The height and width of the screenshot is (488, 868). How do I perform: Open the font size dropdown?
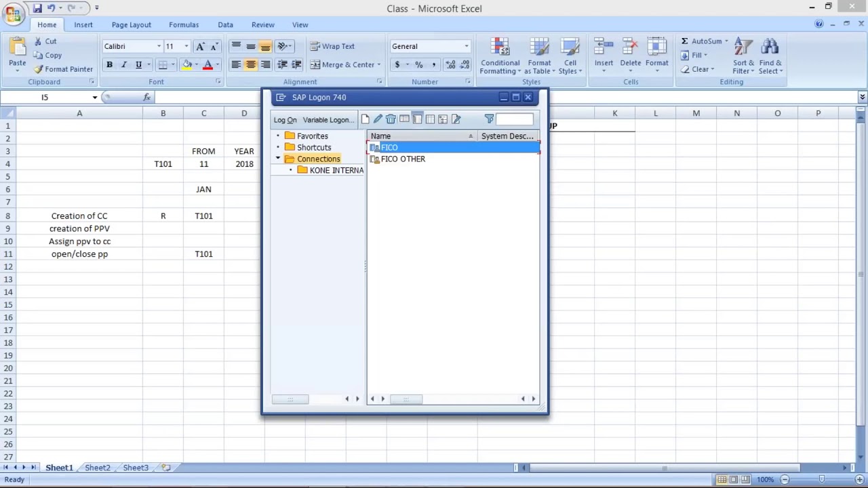pos(186,46)
